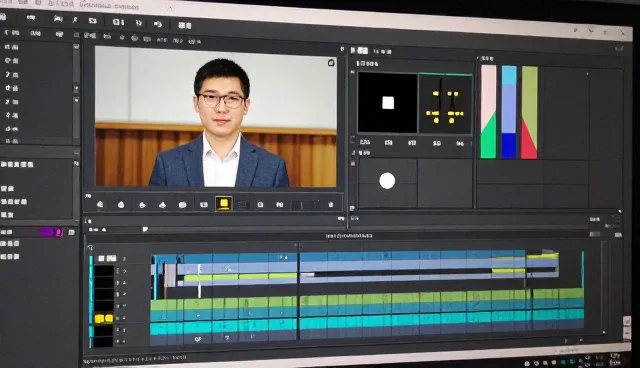
Task: Click the sequence title centered above the timeline
Action: (349, 236)
